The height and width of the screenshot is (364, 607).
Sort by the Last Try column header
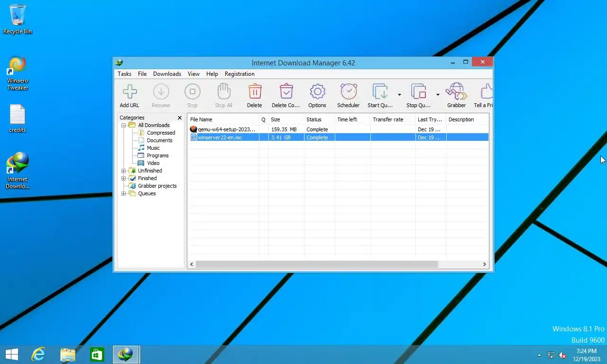click(x=431, y=119)
